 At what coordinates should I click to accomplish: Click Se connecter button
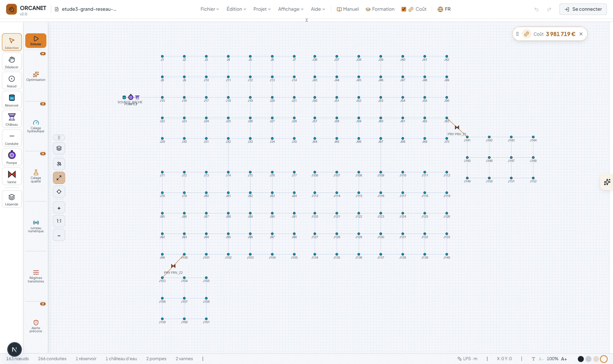click(583, 9)
